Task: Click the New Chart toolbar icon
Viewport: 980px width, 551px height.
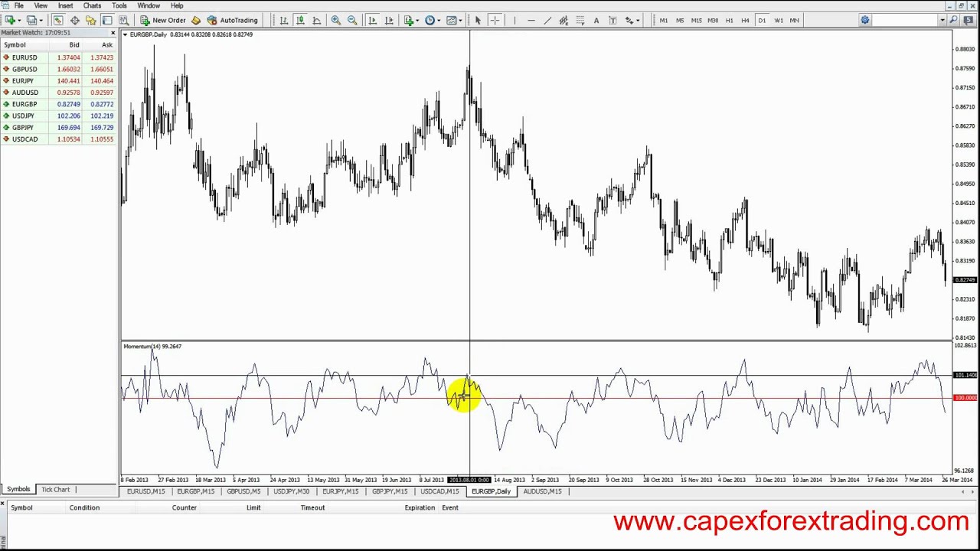Action: [x=9, y=20]
